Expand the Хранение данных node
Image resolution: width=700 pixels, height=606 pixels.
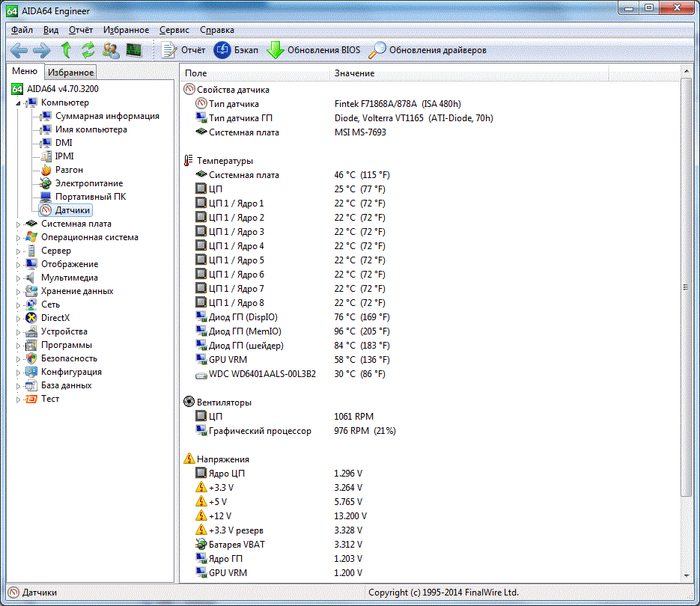[x=18, y=292]
